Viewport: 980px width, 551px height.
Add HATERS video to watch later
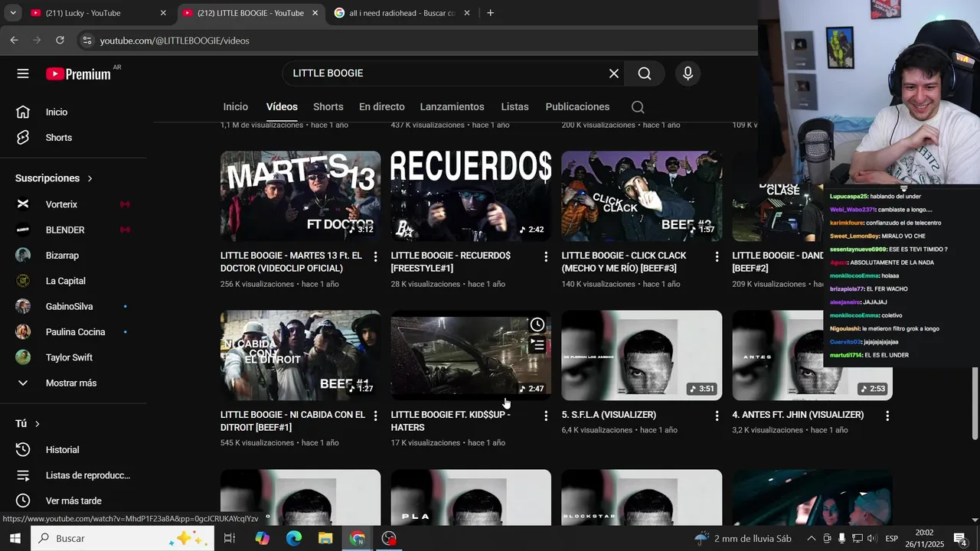[537, 324]
